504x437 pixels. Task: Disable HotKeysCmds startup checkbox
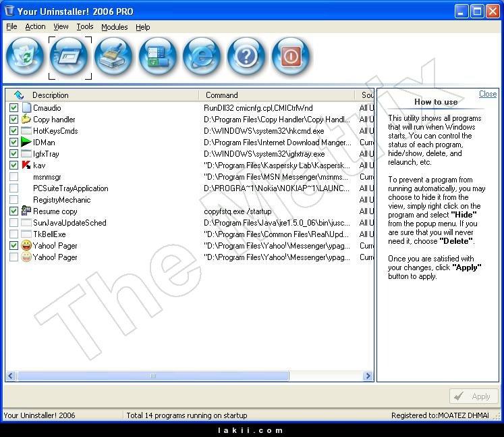[13, 130]
